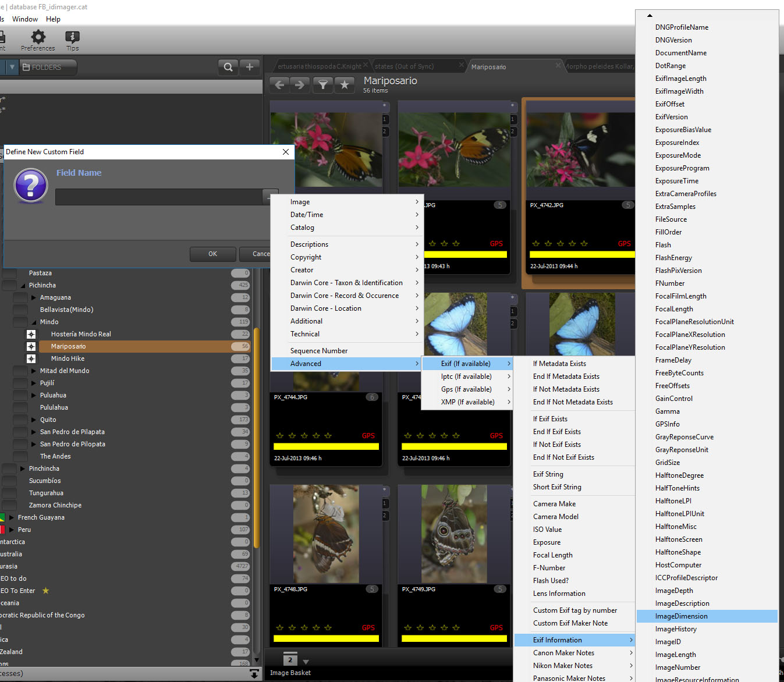Image resolution: width=784 pixels, height=682 pixels.
Task: Click the GPS tag on PX_4749.JPG
Action: 496,628
